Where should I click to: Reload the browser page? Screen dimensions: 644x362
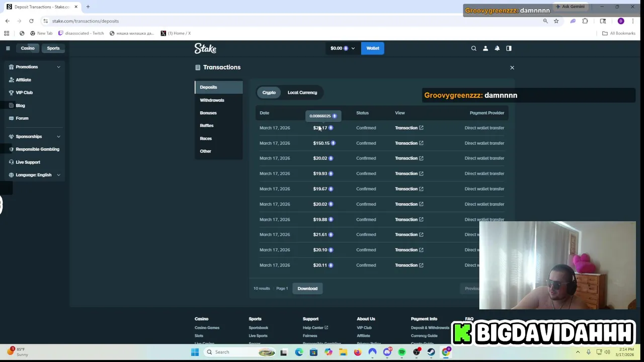[x=31, y=21]
